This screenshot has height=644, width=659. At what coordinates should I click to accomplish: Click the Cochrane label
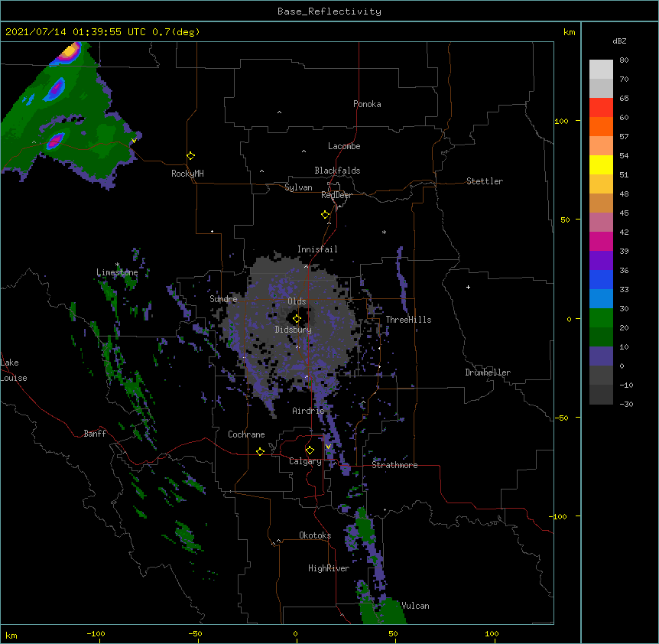tap(246, 434)
